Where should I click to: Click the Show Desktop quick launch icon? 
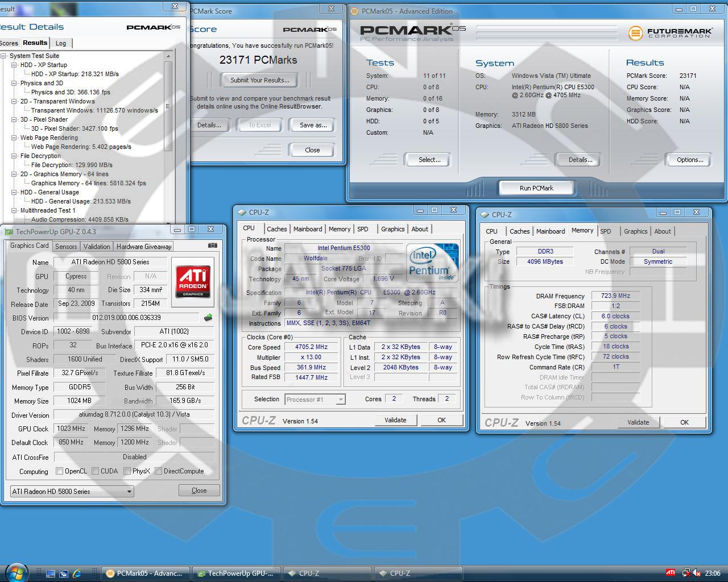[51, 573]
